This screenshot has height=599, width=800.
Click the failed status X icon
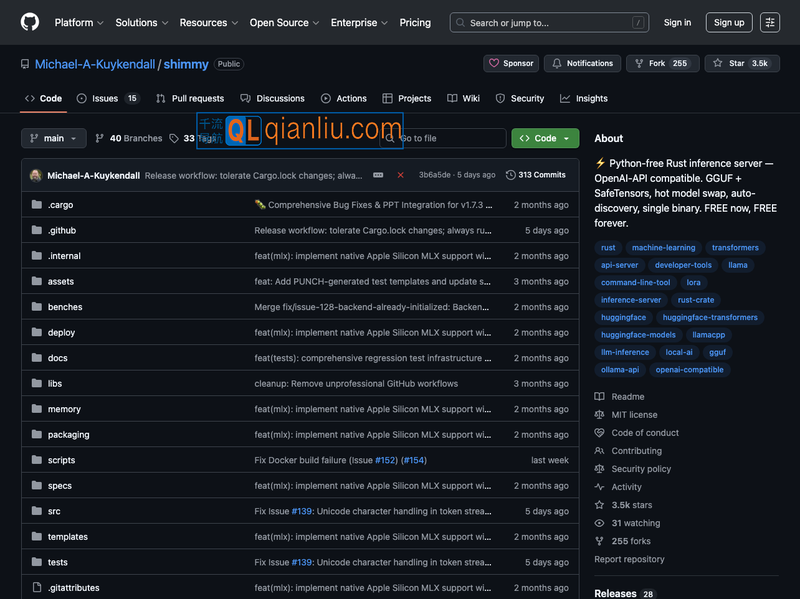[x=401, y=175]
